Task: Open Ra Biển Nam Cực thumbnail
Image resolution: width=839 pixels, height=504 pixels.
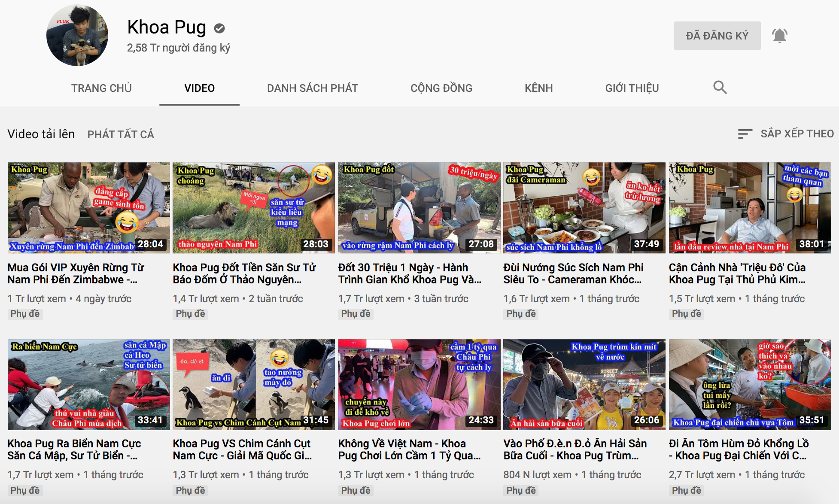Action: tap(89, 385)
